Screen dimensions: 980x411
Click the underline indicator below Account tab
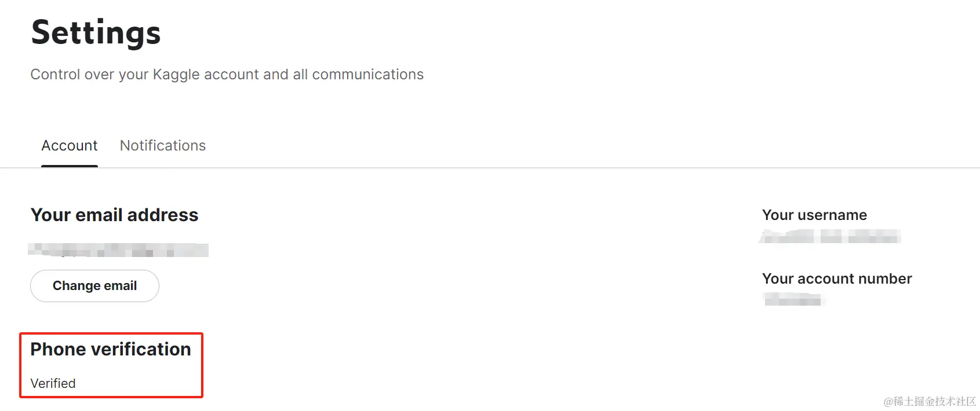[x=69, y=166]
